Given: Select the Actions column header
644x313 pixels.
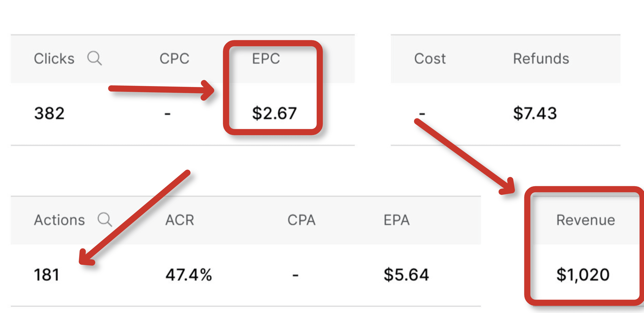Looking at the screenshot, I should tap(59, 220).
